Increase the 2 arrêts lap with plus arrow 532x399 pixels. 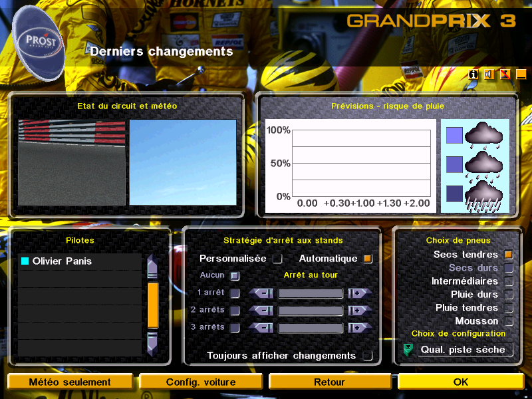[360, 310]
